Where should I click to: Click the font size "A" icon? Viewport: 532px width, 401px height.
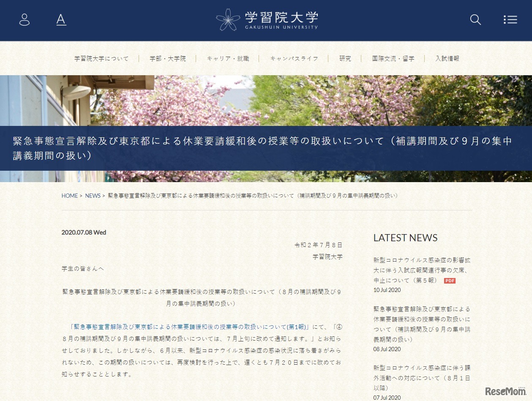[x=61, y=19]
